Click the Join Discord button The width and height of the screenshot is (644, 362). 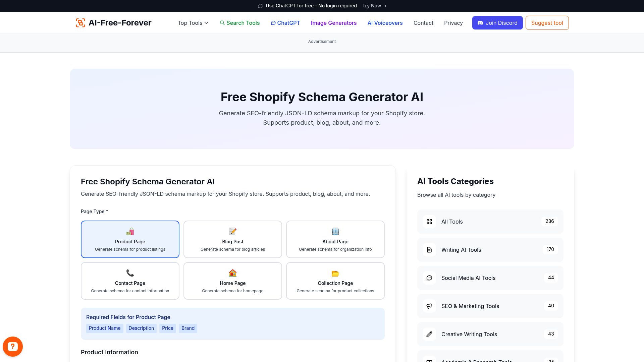pos(497,23)
